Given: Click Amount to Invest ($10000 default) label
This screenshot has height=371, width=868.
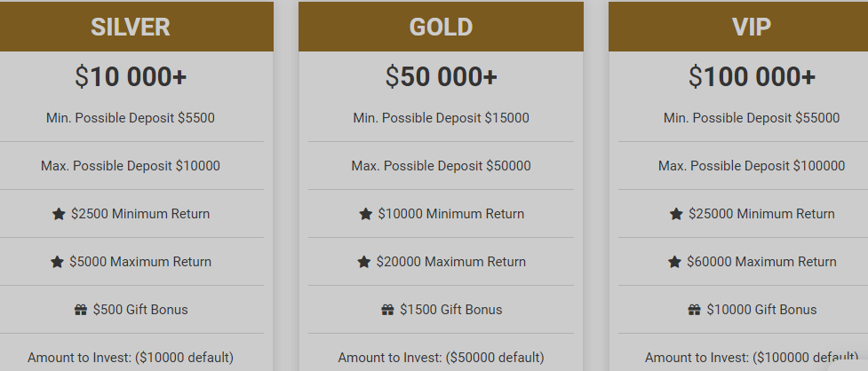Looking at the screenshot, I should pyautogui.click(x=131, y=358).
